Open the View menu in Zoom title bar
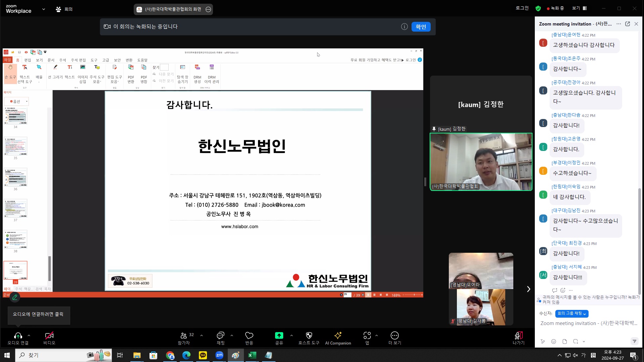 579,8
